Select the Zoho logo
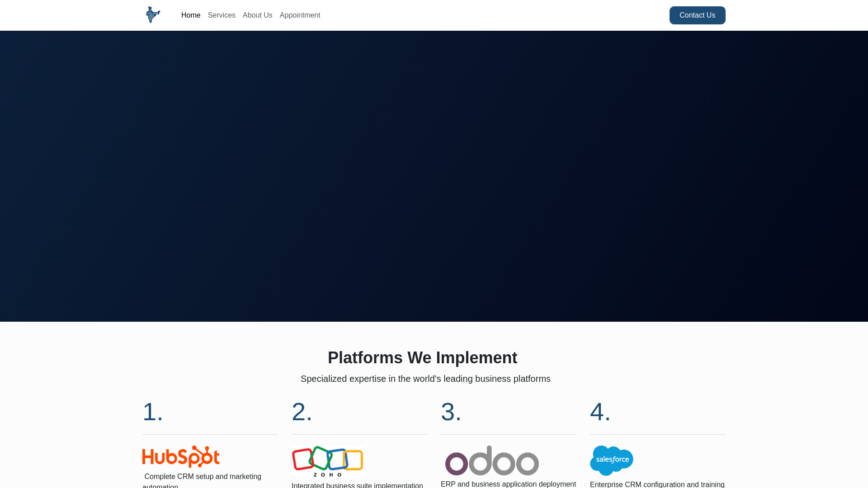 click(x=327, y=461)
